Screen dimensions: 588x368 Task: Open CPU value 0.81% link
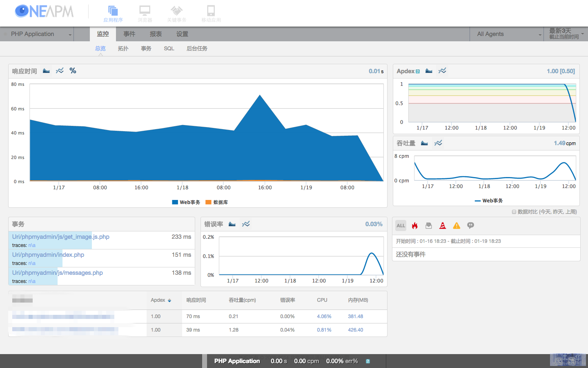point(324,330)
